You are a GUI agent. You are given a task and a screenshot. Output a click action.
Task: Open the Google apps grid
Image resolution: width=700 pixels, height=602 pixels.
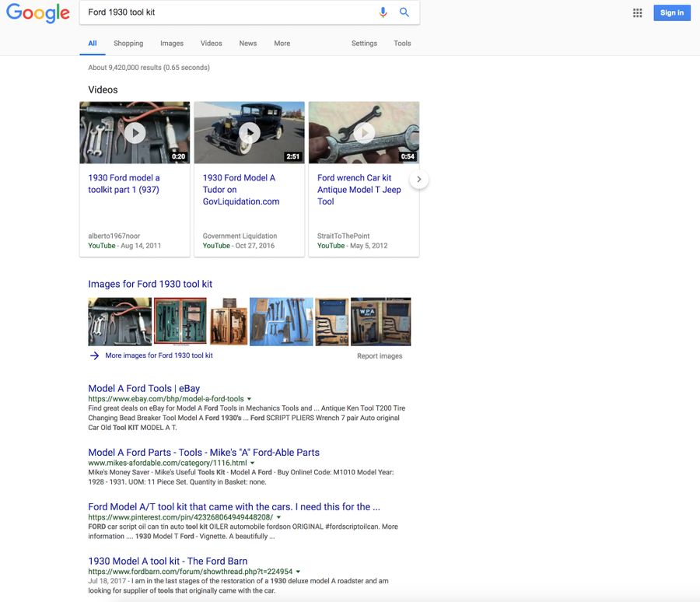coord(638,12)
